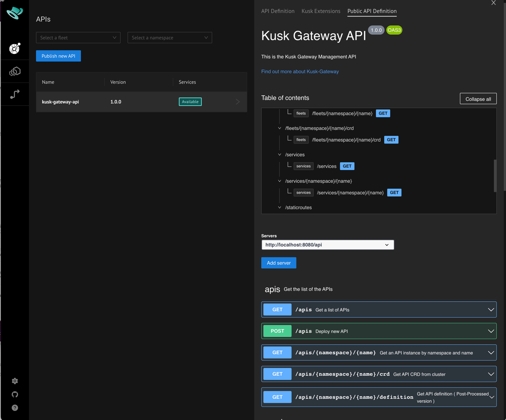Open the Select a namespace dropdown
This screenshot has height=420, width=506.
[x=170, y=38]
